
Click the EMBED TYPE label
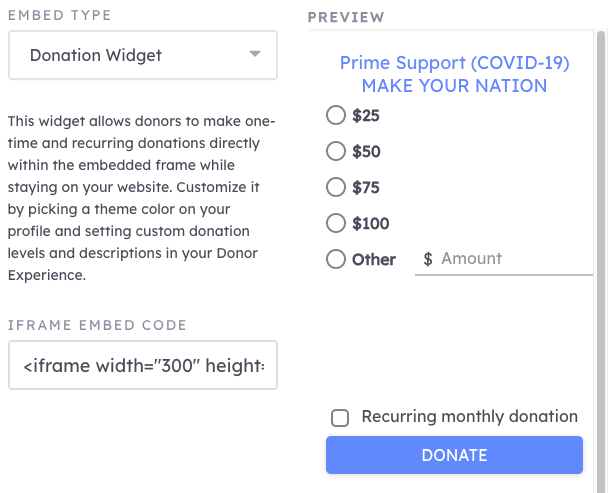[59, 16]
